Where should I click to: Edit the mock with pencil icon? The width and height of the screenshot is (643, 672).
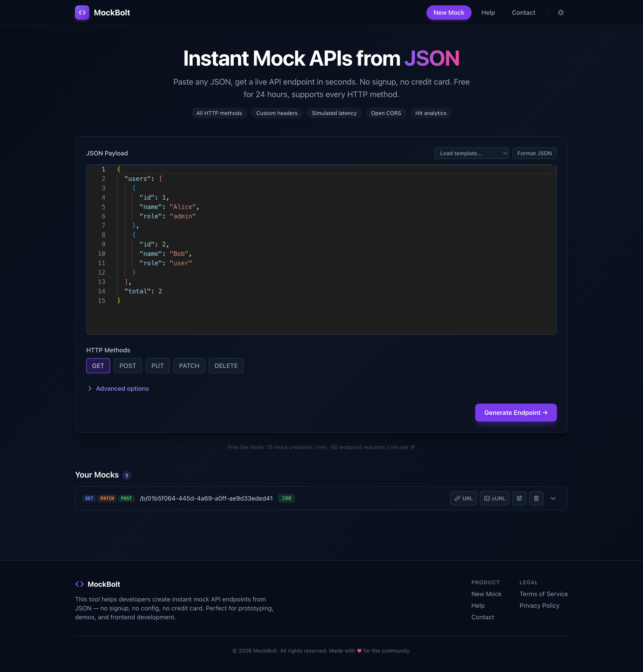(x=519, y=498)
